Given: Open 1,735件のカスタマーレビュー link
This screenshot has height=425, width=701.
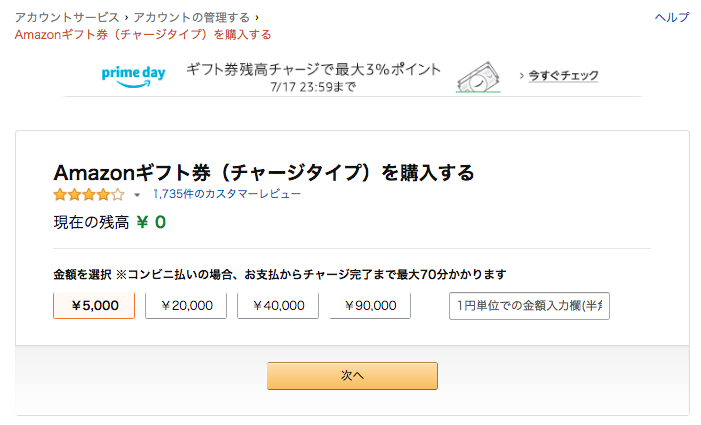Looking at the screenshot, I should point(227,194).
